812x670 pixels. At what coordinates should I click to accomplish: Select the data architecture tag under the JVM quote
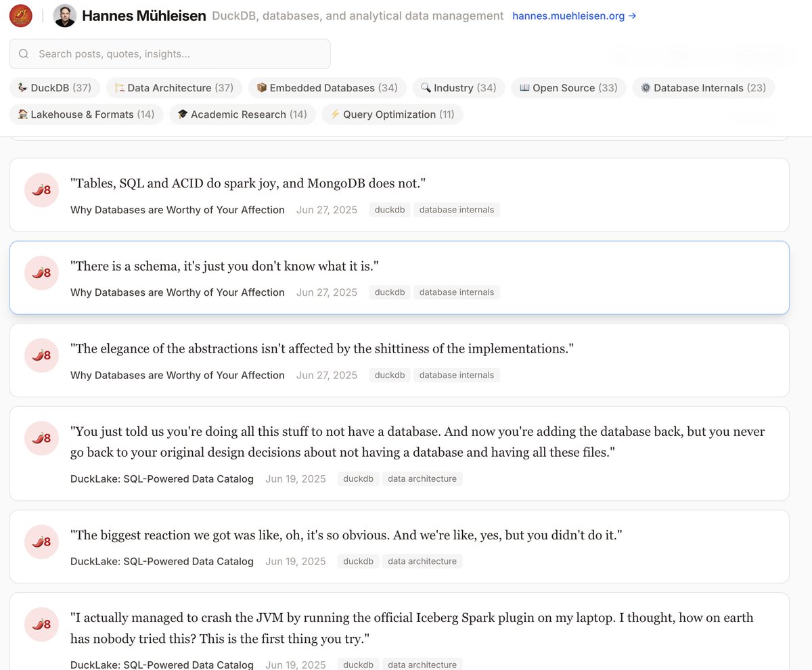(422, 664)
